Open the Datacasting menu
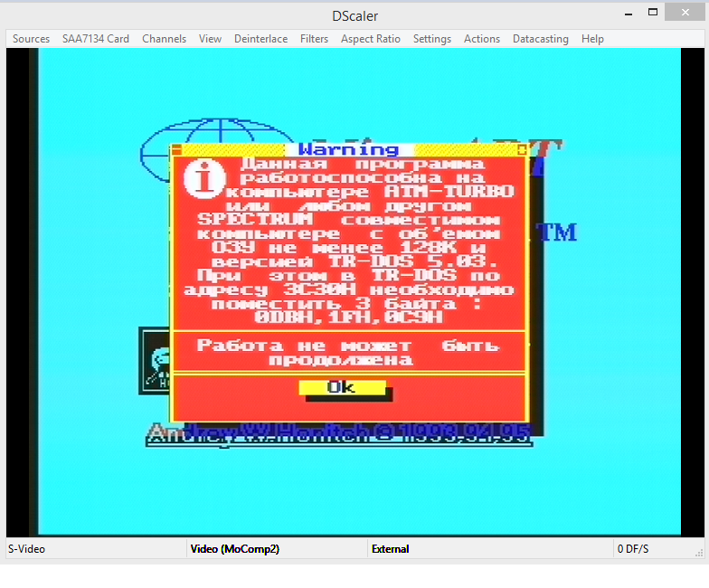The width and height of the screenshot is (709, 588). (540, 39)
